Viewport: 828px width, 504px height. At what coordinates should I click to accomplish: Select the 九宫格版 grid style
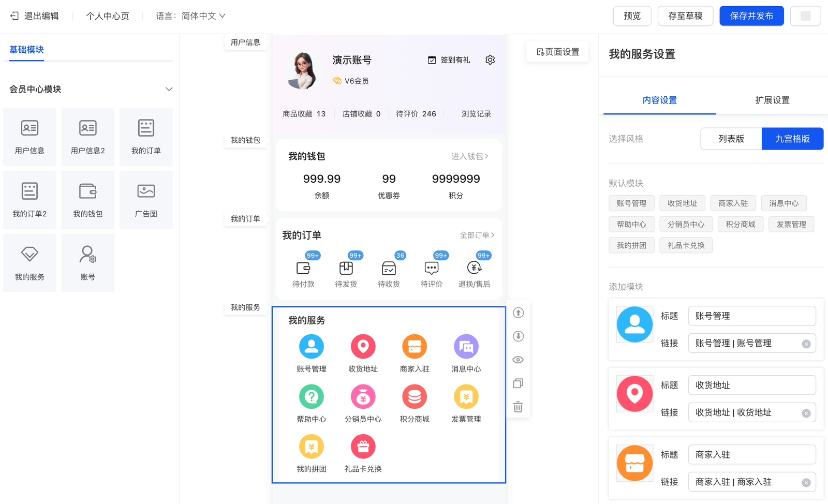(x=792, y=139)
